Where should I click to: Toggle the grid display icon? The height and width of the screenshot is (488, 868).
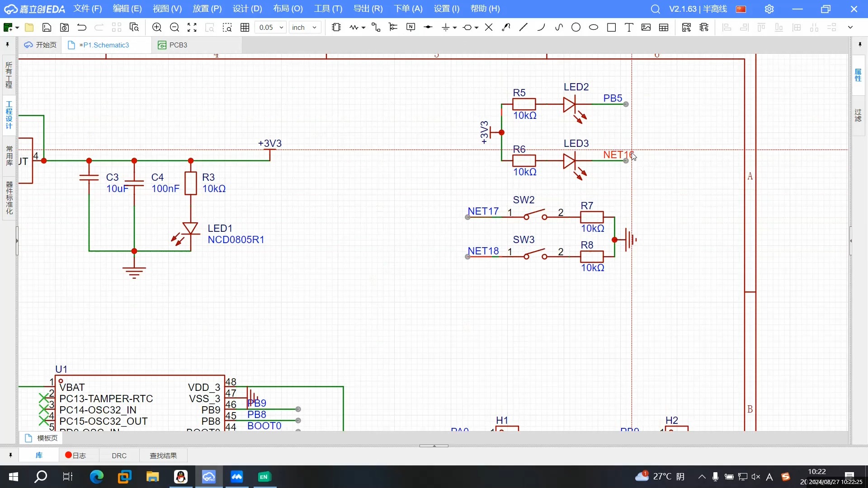pos(245,28)
